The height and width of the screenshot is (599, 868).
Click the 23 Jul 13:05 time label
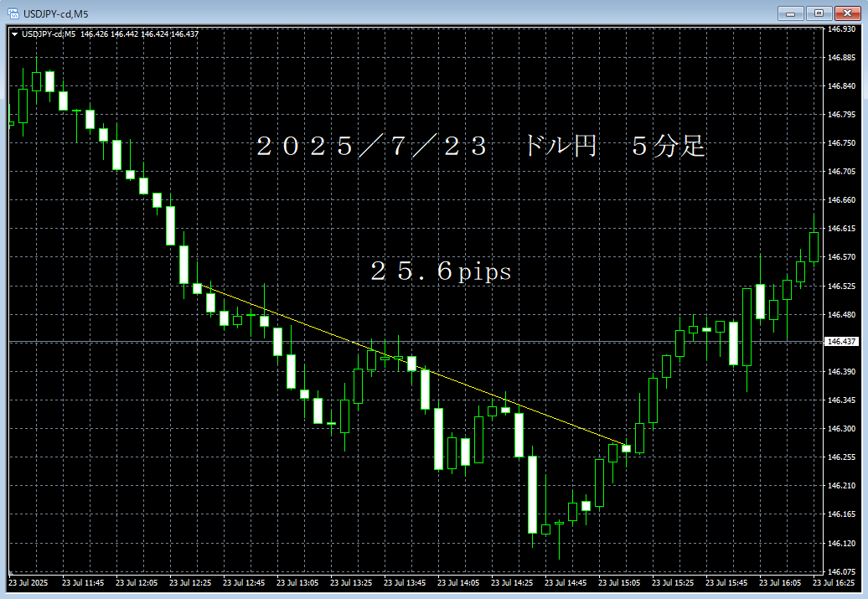297,583
